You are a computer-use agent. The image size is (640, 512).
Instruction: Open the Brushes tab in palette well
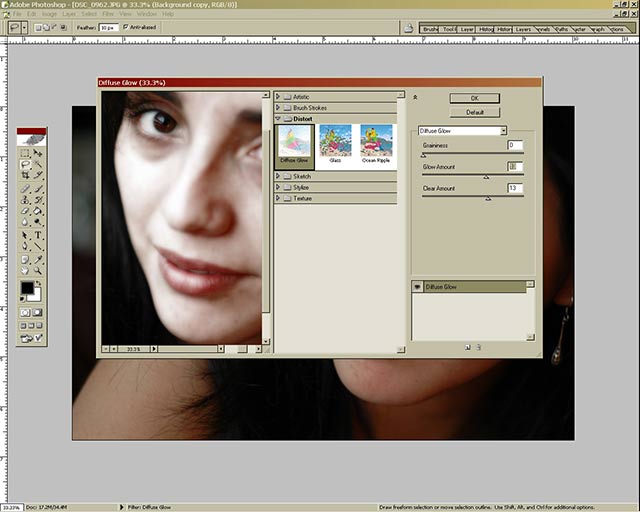430,29
